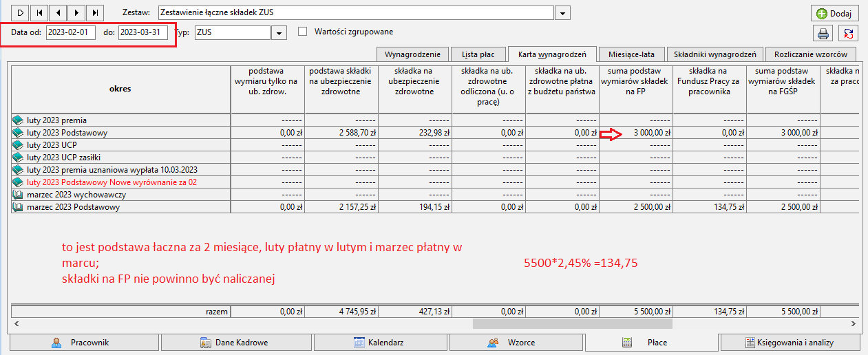Screen dimensions: 868x355
Task: Click the Data od date field
Action: (71, 32)
